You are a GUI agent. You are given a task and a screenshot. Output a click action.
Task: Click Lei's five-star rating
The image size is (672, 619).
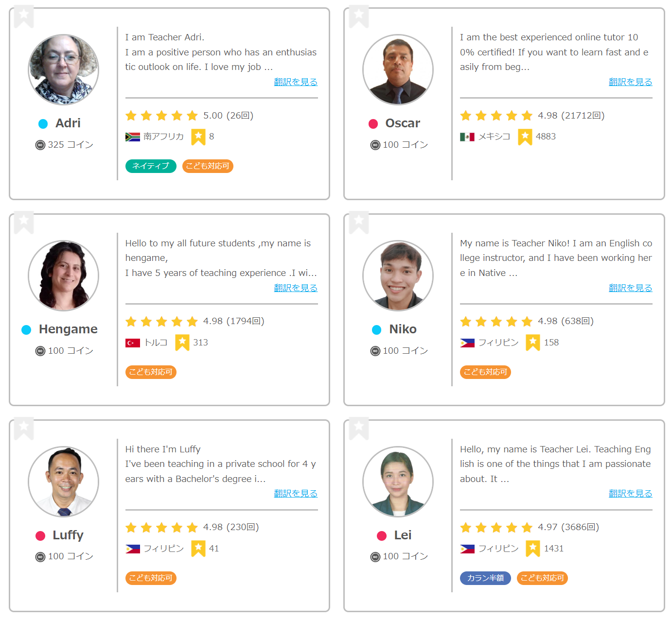(x=496, y=528)
